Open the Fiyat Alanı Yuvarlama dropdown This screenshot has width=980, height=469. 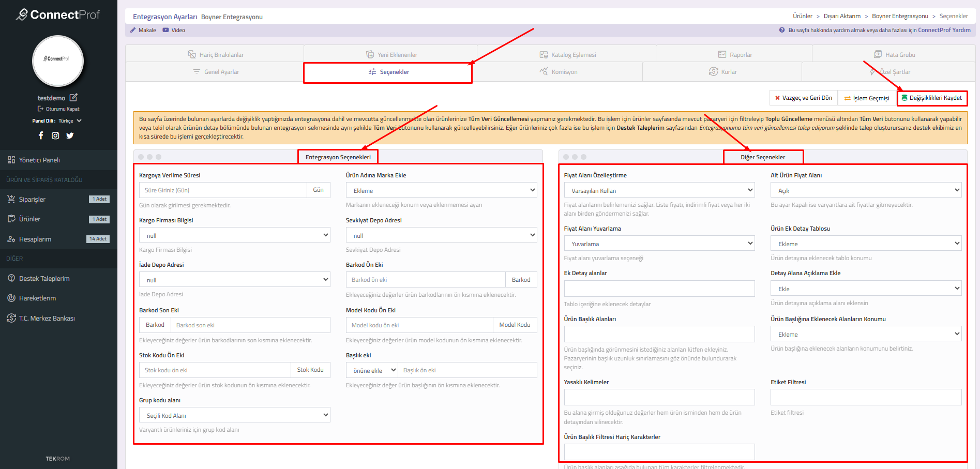pos(659,244)
